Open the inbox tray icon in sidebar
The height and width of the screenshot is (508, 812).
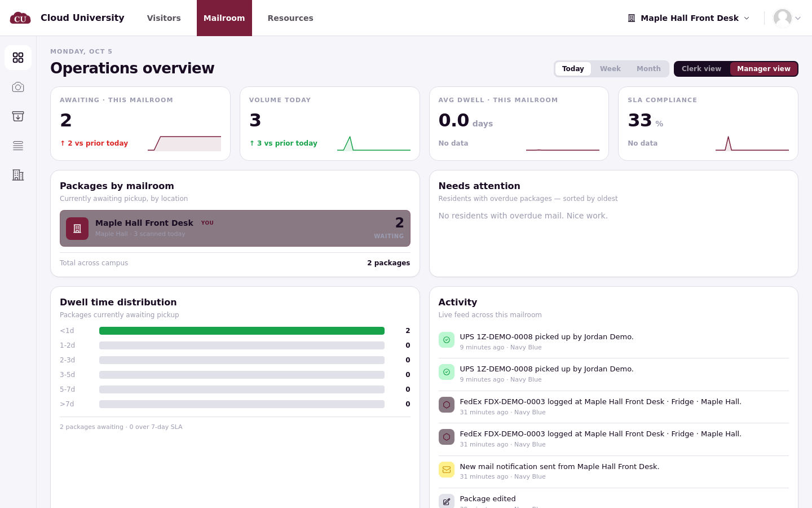tap(18, 116)
